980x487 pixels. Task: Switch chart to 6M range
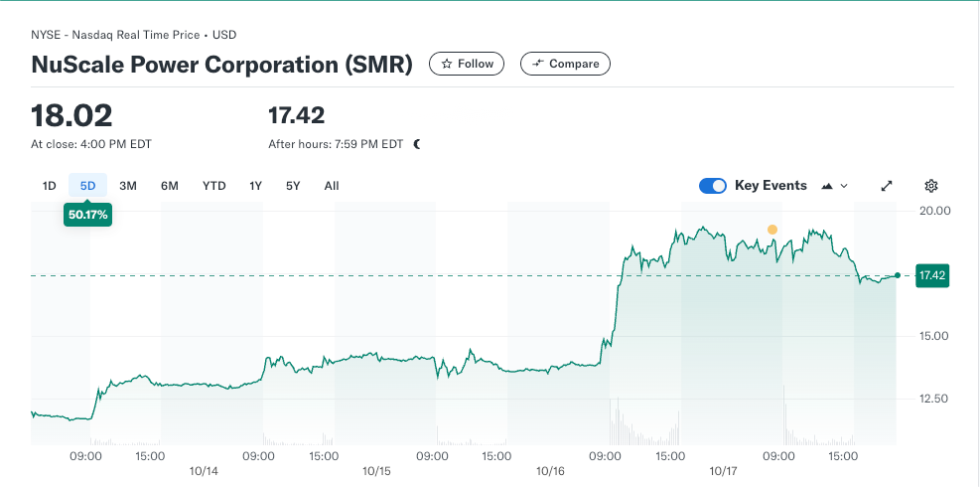pos(170,186)
